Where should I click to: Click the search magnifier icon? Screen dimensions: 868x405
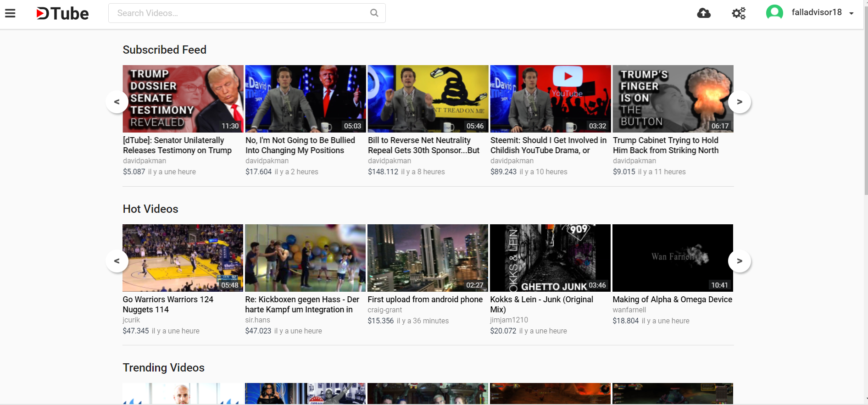coord(374,13)
